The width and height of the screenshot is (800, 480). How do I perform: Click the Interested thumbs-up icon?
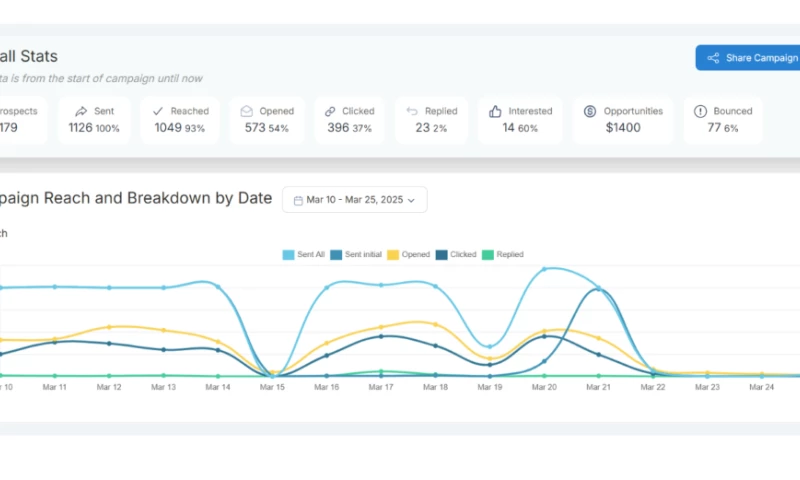click(x=495, y=111)
